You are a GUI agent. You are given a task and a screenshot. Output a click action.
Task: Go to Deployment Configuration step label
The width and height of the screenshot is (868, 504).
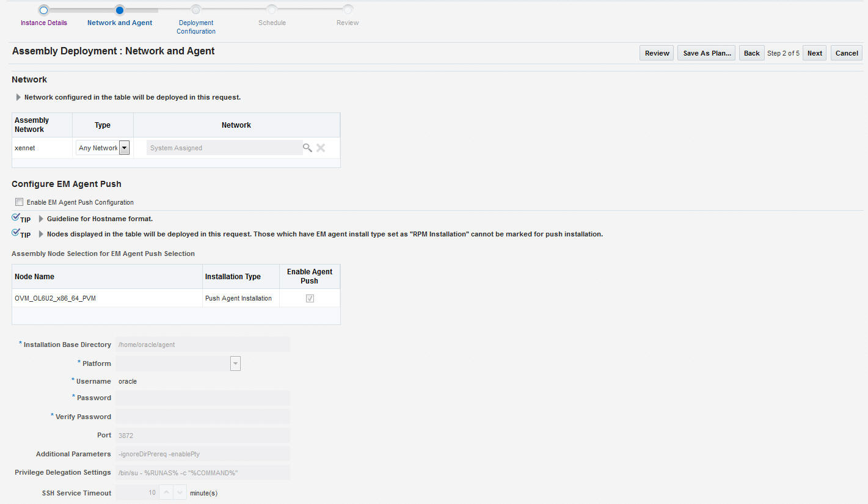(196, 27)
